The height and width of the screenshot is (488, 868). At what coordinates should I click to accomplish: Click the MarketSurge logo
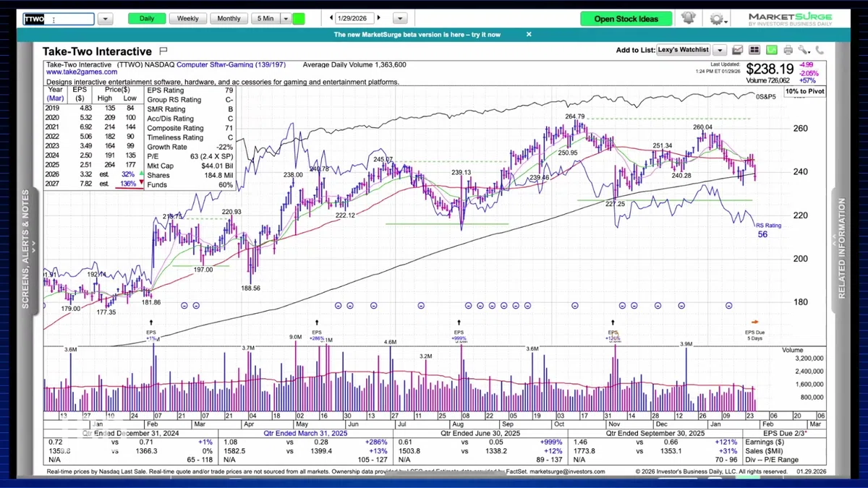790,19
